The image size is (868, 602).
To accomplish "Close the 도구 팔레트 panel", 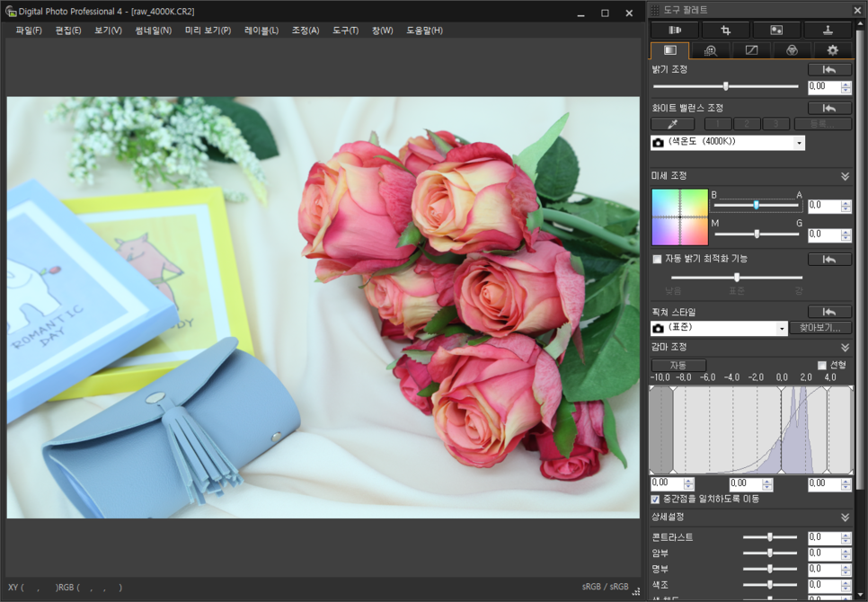I will coord(857,10).
